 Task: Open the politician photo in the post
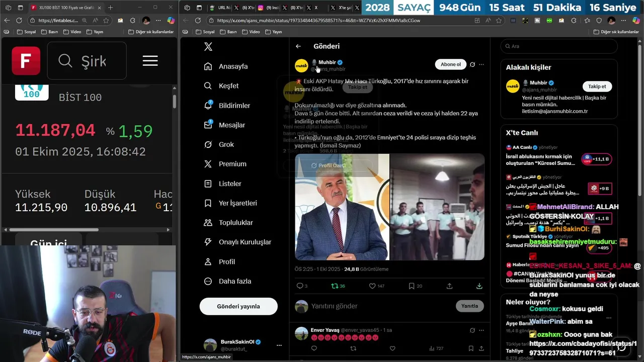click(342, 207)
